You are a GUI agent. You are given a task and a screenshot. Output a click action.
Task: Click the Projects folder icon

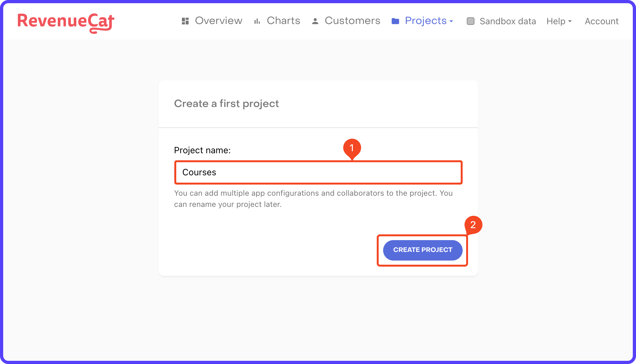click(395, 21)
